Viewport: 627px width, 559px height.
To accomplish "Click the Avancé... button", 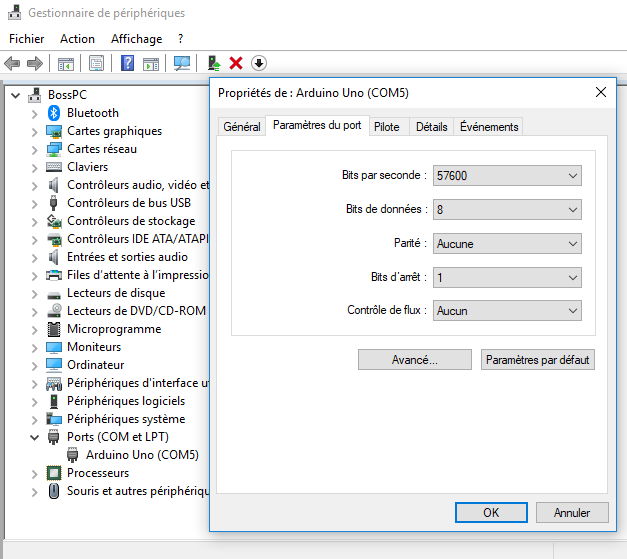I will point(415,360).
